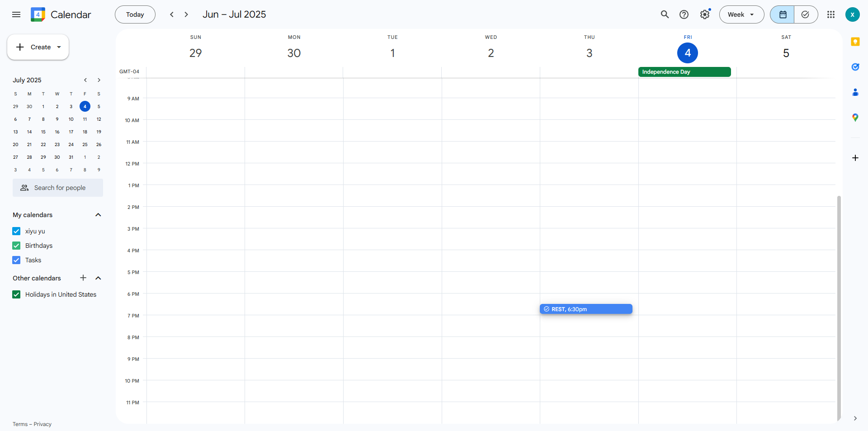Open Google Maps side panel

[855, 118]
